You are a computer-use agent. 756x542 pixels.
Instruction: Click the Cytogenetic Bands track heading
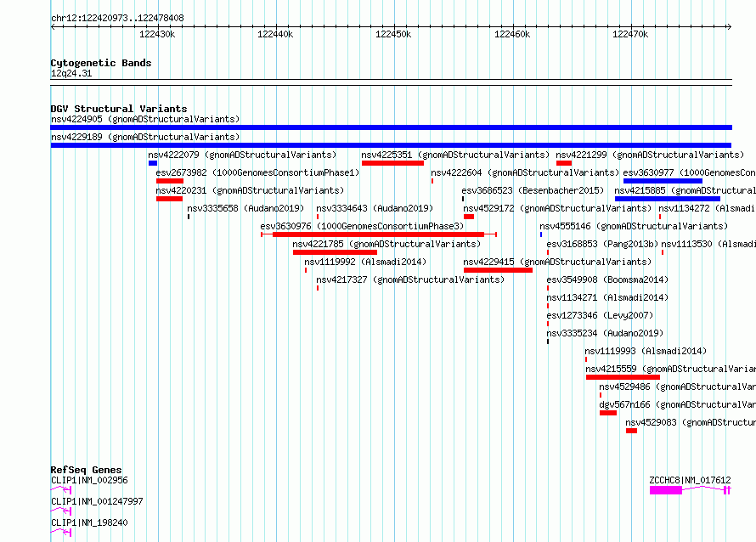101,63
